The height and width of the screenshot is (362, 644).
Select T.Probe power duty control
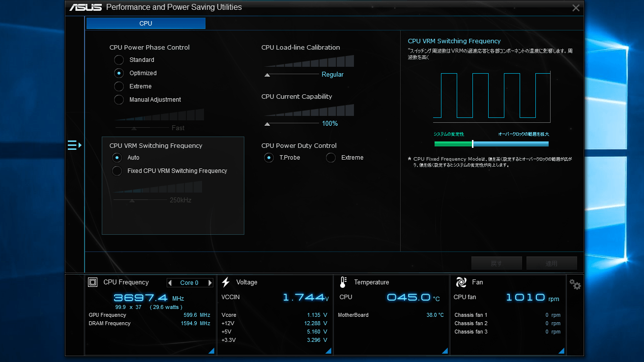coord(269,158)
